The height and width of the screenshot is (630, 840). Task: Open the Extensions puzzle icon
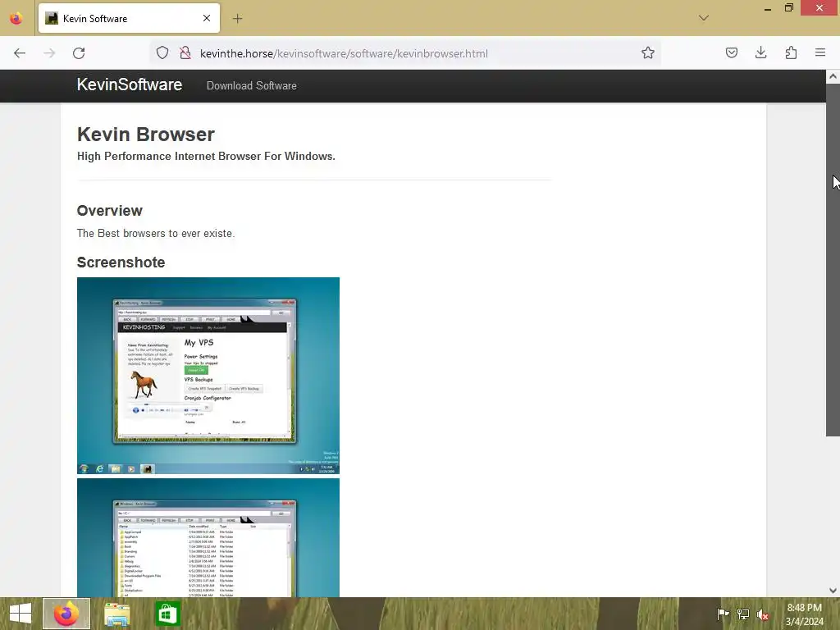coord(791,52)
